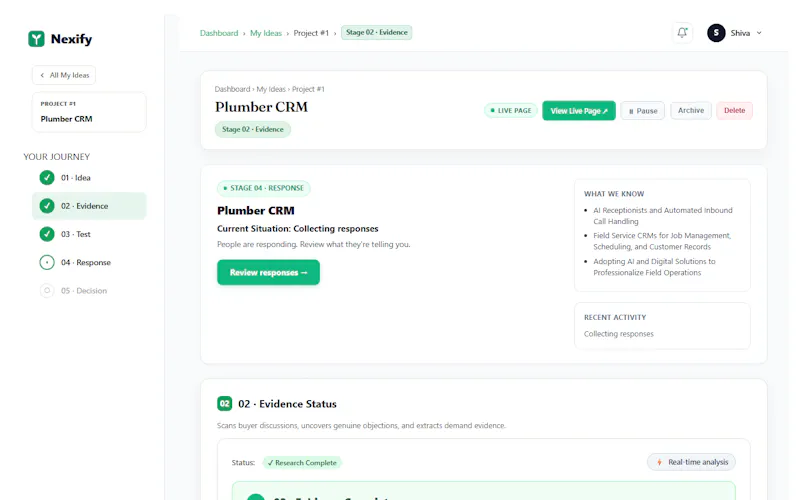Click the LIVE PAGE status badge
This screenshot has width=800, height=500.
tap(510, 111)
